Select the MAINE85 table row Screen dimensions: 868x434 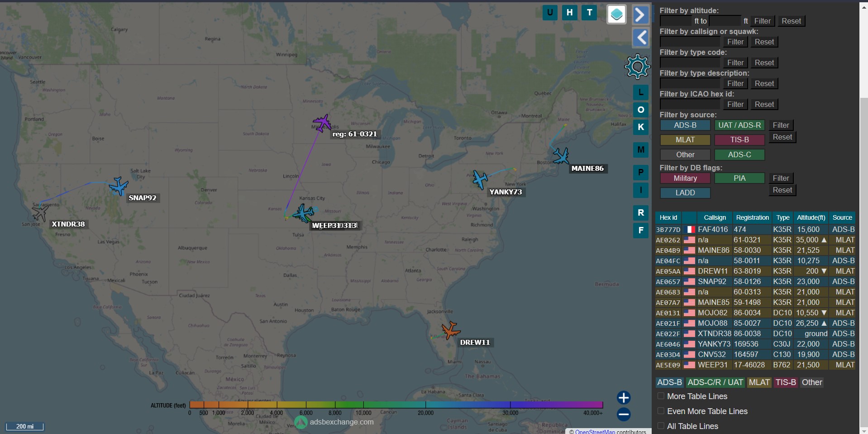click(755, 303)
